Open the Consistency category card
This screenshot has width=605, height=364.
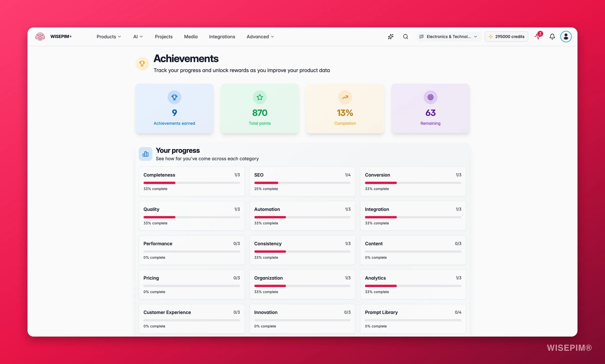coord(302,250)
